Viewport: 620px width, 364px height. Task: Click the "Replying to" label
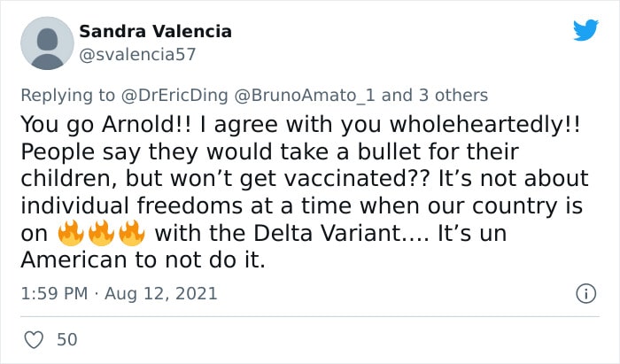coord(67,96)
